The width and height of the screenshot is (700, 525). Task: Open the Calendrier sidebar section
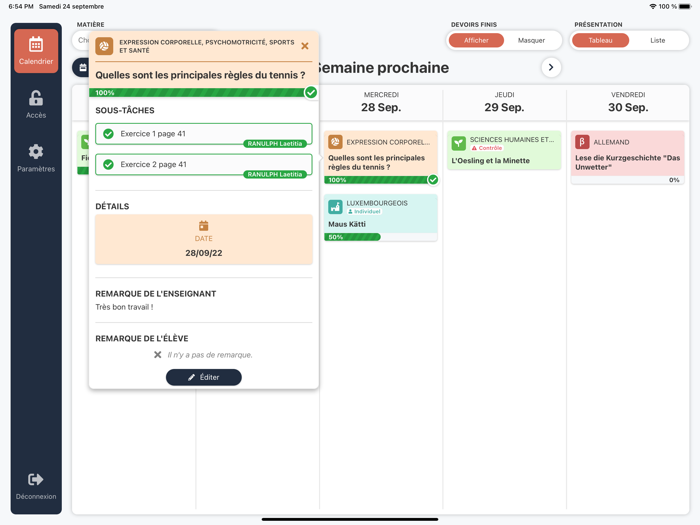(x=36, y=51)
